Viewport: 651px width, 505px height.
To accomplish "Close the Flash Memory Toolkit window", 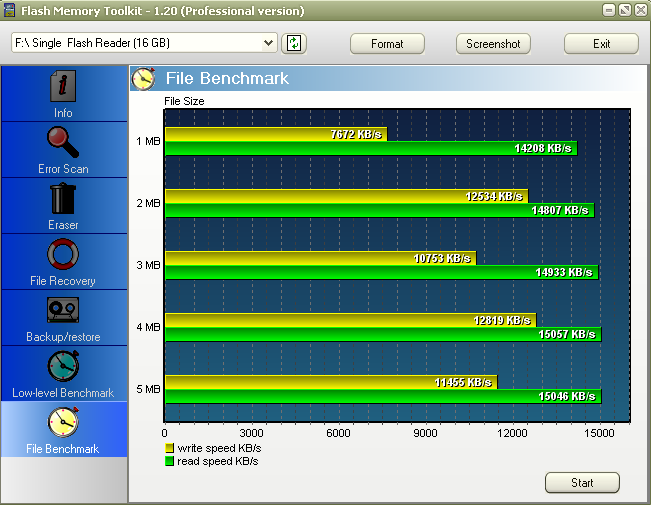I will click(641, 10).
